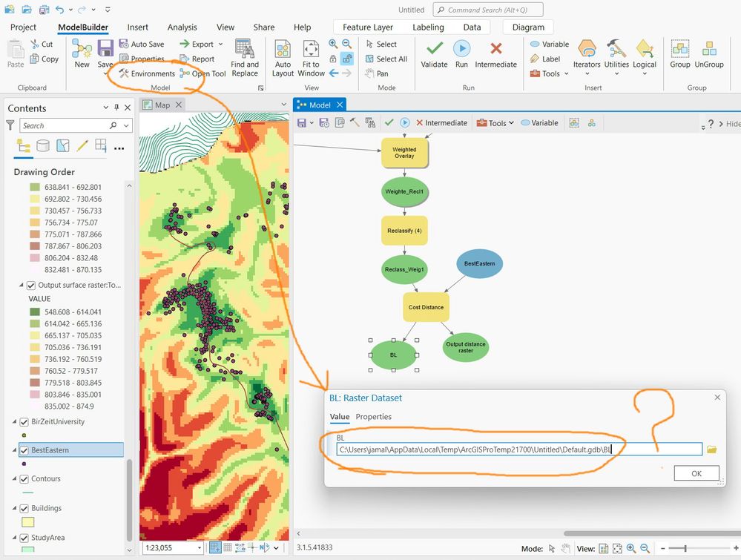Viewport: 741px width, 560px height.
Task: Click the Copy button in the Clipboard group
Action: pyautogui.click(x=44, y=59)
